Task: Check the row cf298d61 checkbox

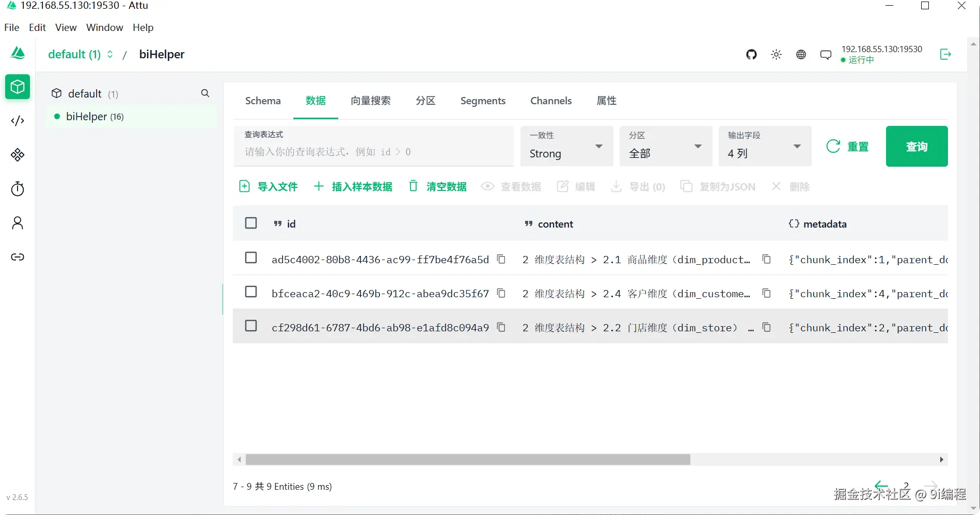Action: point(251,326)
